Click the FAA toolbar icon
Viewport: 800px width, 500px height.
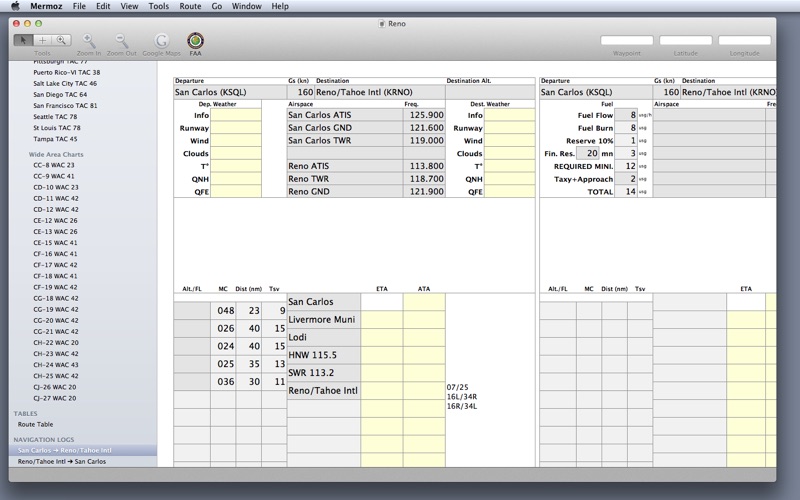(195, 41)
